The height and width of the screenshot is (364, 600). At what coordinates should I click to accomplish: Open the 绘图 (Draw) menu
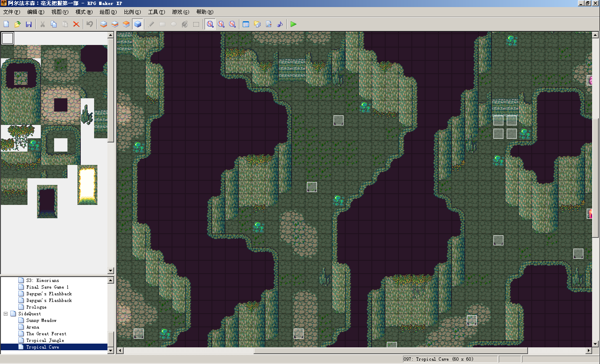[x=108, y=12]
